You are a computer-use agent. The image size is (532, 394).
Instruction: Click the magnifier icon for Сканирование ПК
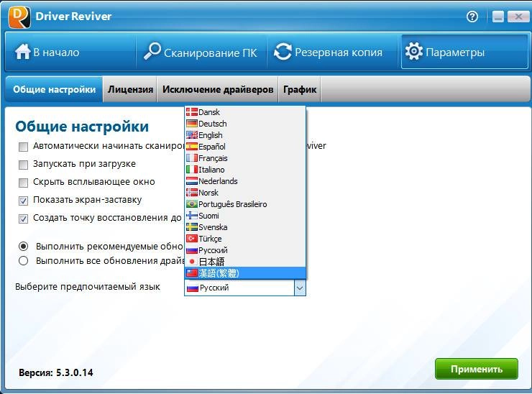[152, 51]
